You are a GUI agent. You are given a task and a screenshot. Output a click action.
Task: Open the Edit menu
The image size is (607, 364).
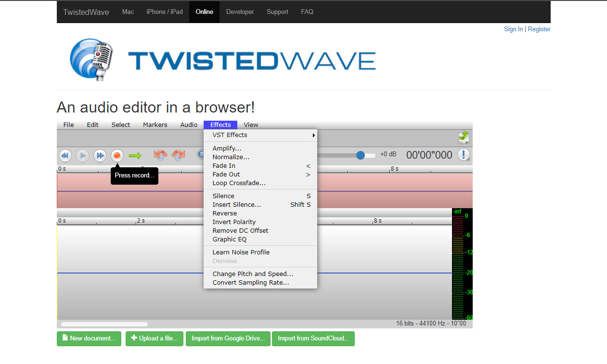pos(92,125)
